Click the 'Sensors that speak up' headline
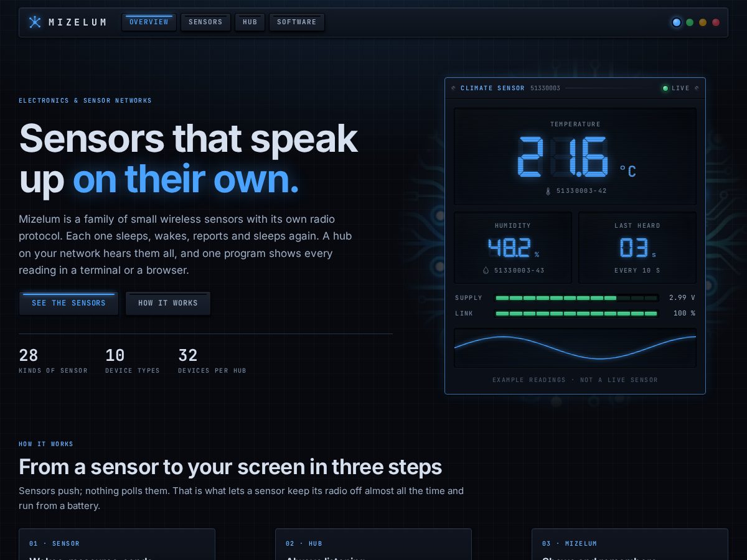The width and height of the screenshot is (747, 560). 189,158
